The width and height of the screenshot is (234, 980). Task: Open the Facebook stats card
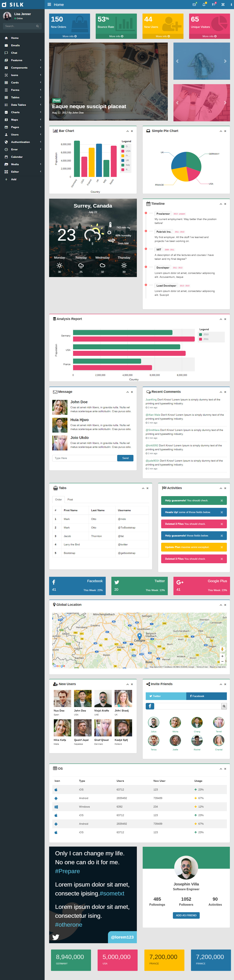(x=77, y=586)
